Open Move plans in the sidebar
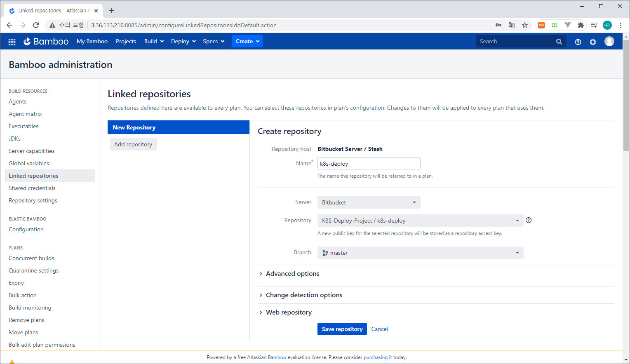The image size is (630, 364). pos(24,332)
